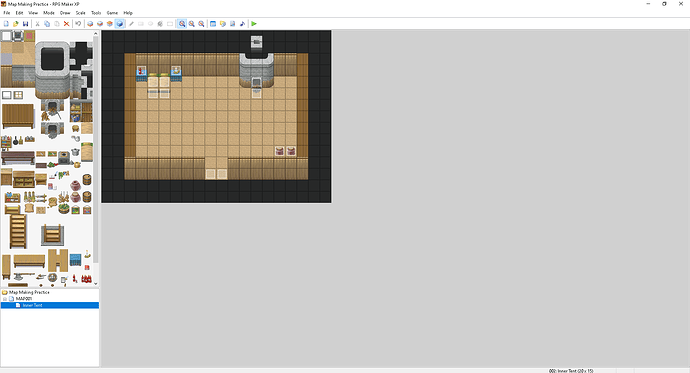Click the door tile at the map entrance
Image resolution: width=690 pixels, height=373 pixels.
click(x=216, y=174)
